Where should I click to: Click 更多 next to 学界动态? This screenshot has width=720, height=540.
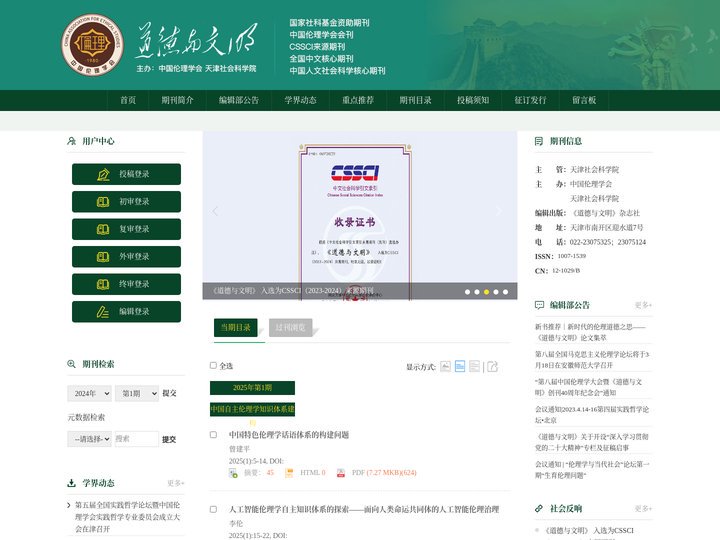[x=175, y=484]
